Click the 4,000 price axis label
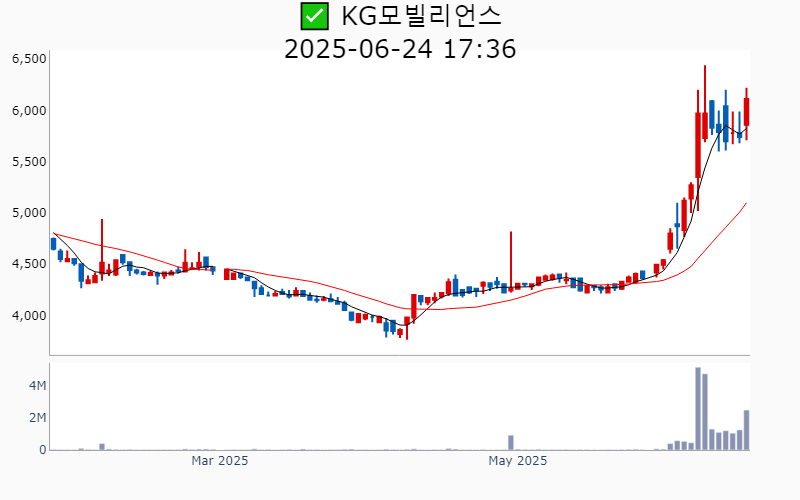 [29, 315]
